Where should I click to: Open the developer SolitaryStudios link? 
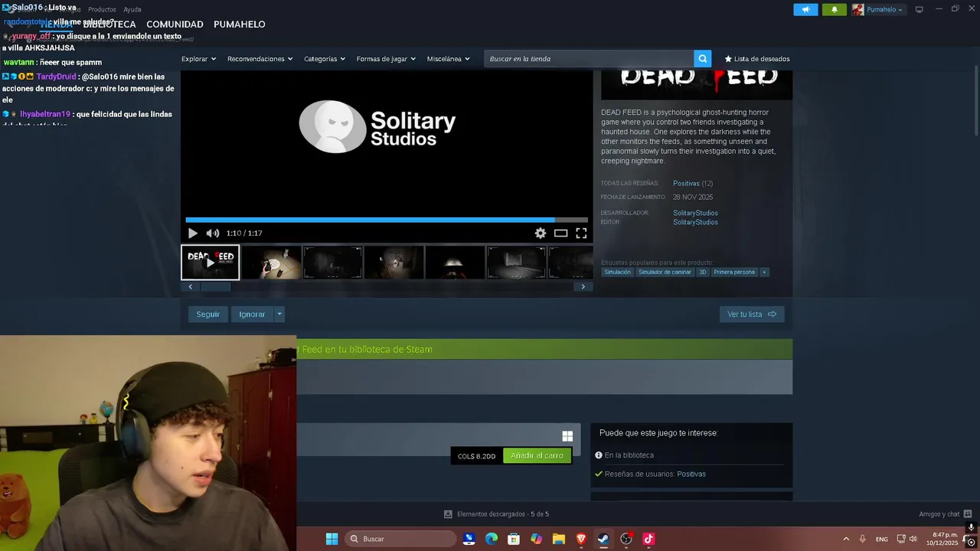point(695,214)
